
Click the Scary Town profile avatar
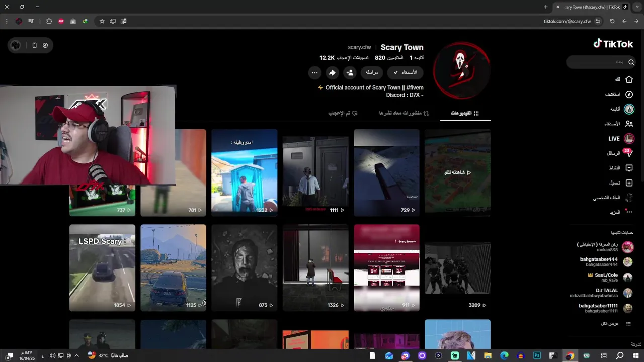[x=461, y=70]
